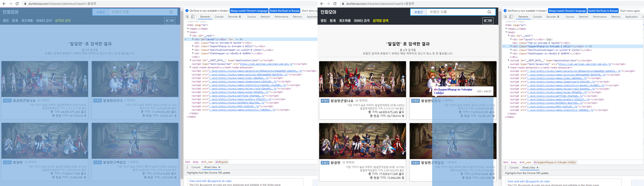Image resolution: width=644 pixels, height=186 pixels.
Task: Click the flex badge on Layout div in left DevTools
Action: (231, 39)
